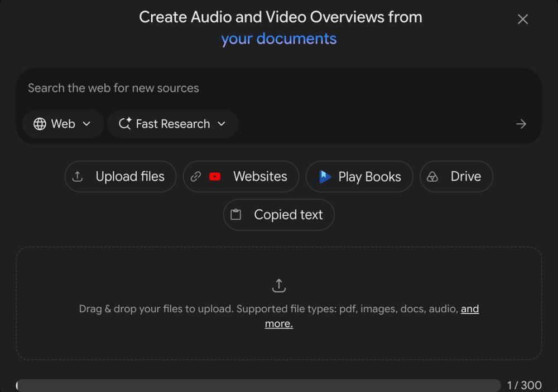Click the '1 / 300' source count
Screen dimensions: 558x392
(524, 385)
